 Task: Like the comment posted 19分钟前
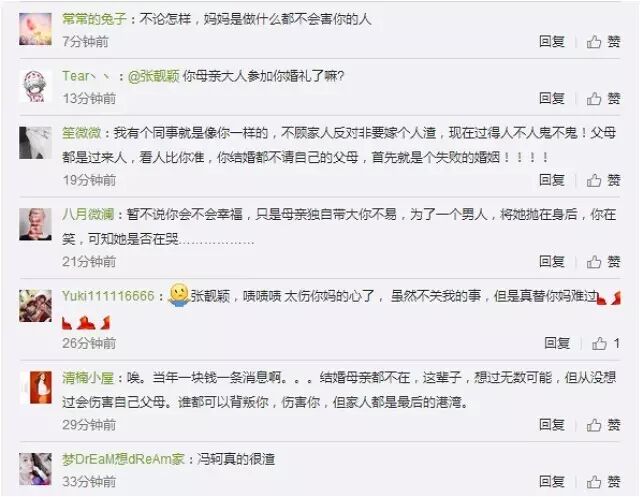click(x=603, y=180)
